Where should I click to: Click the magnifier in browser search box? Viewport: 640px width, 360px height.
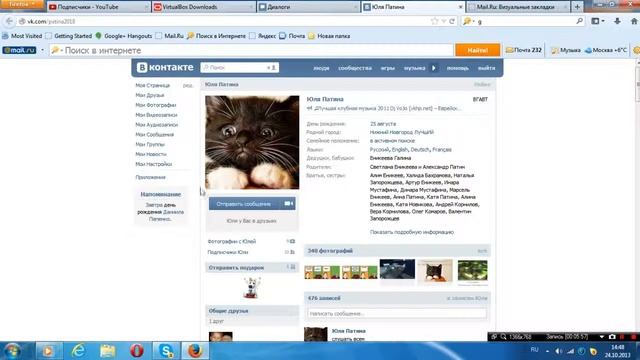click(x=579, y=21)
